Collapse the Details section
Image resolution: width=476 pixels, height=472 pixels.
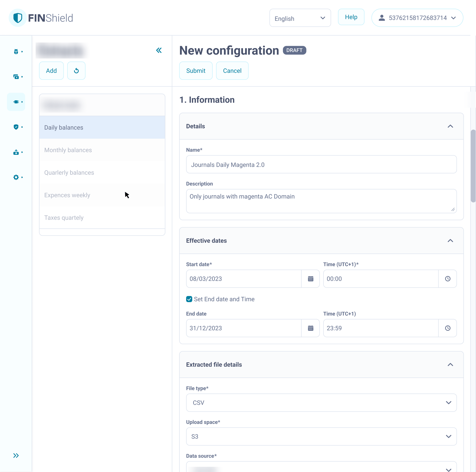pos(450,126)
